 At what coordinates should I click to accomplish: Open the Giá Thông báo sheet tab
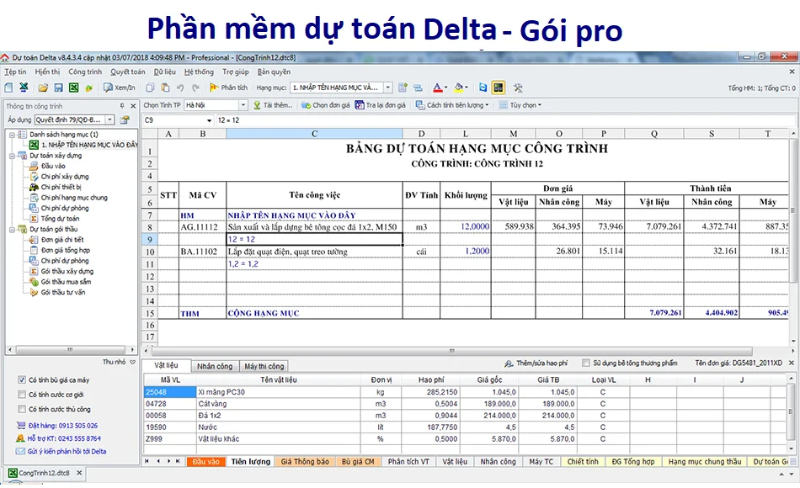coord(305,461)
